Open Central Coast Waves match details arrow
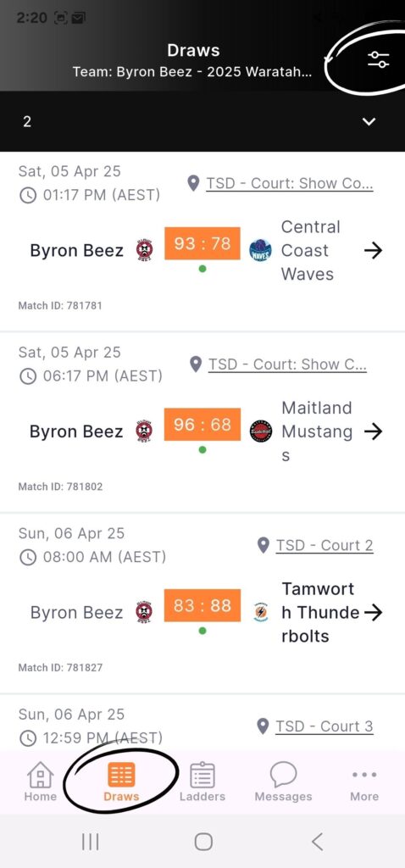 [374, 251]
